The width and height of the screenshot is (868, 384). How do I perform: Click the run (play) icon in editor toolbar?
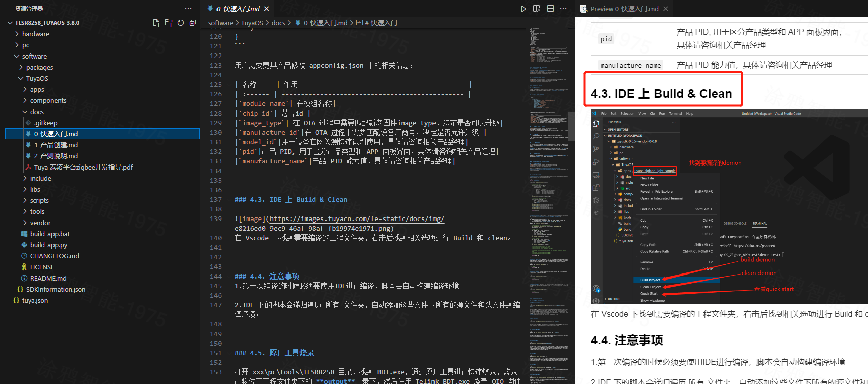point(523,9)
